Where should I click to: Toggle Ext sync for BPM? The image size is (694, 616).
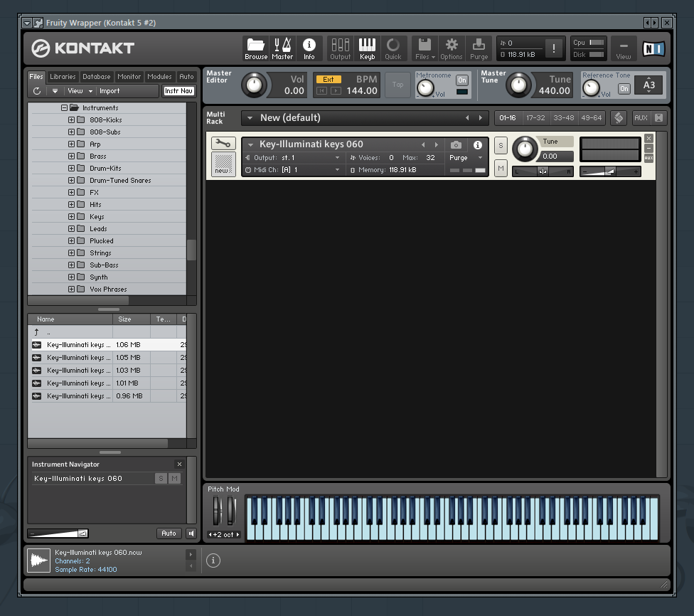(x=329, y=79)
